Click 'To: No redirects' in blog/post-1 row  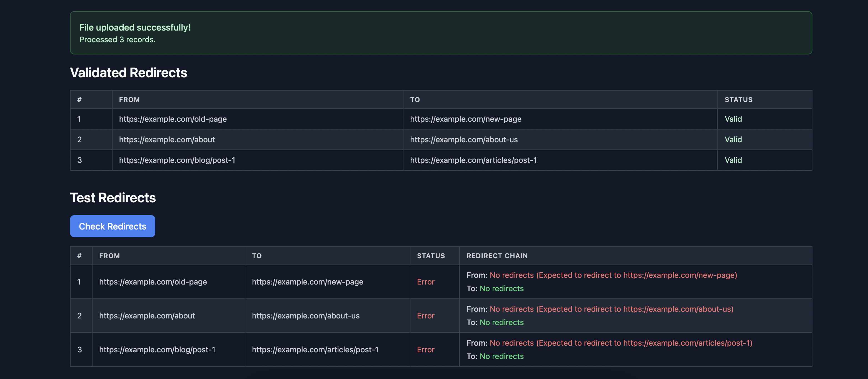(x=495, y=356)
